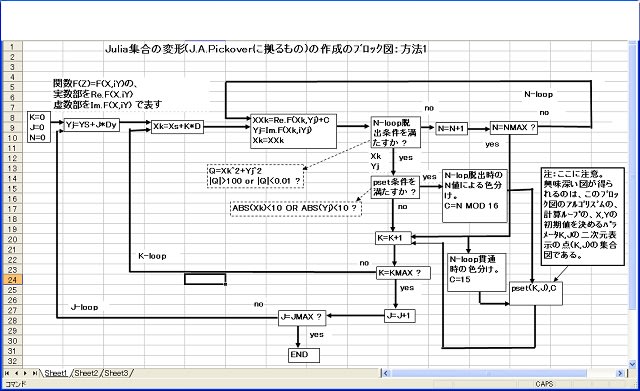Click horizontal scrollbar left arrow
640x391 pixels.
(386, 373)
